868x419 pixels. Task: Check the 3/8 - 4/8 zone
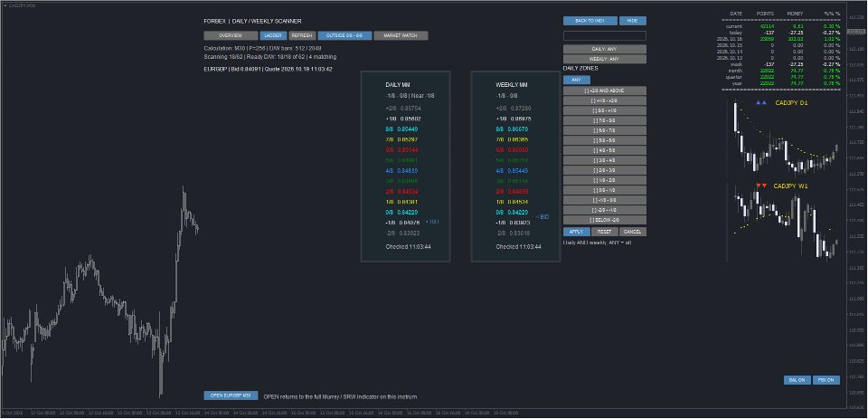[x=605, y=160]
